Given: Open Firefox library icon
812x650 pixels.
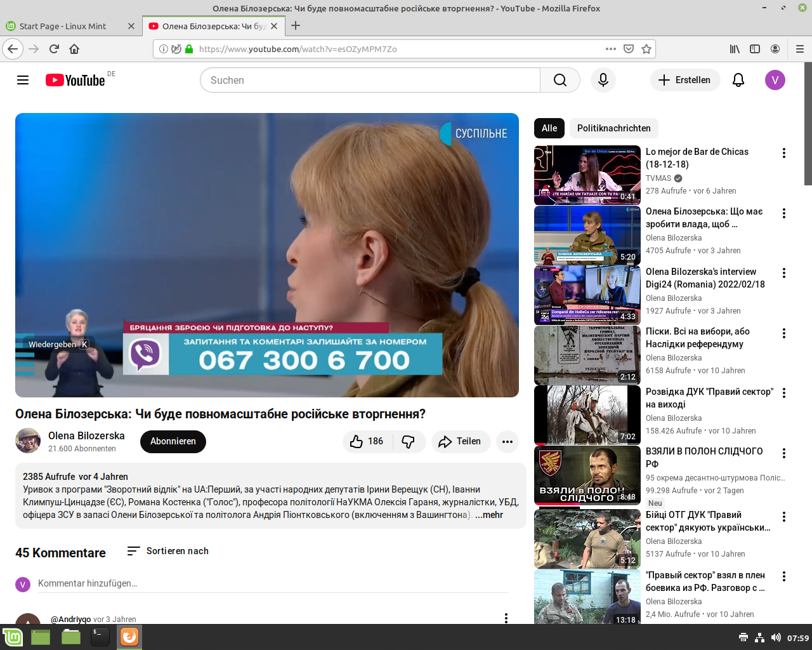Looking at the screenshot, I should tap(735, 49).
